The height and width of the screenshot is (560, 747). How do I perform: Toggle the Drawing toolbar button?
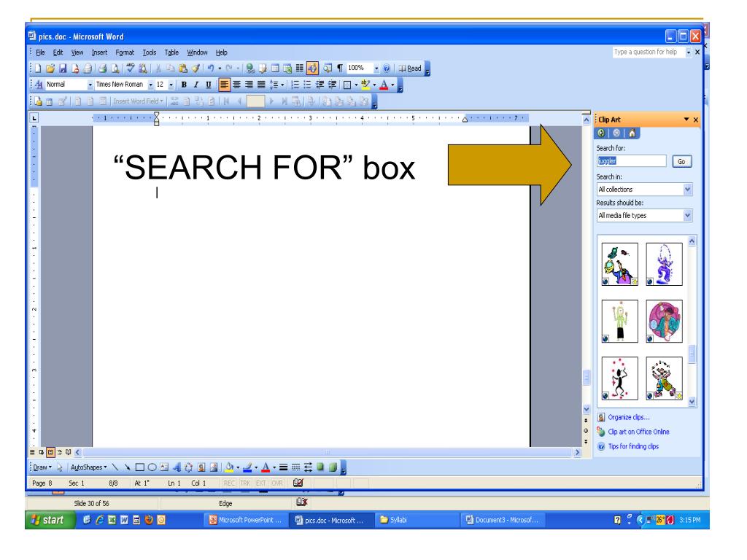(x=312, y=69)
